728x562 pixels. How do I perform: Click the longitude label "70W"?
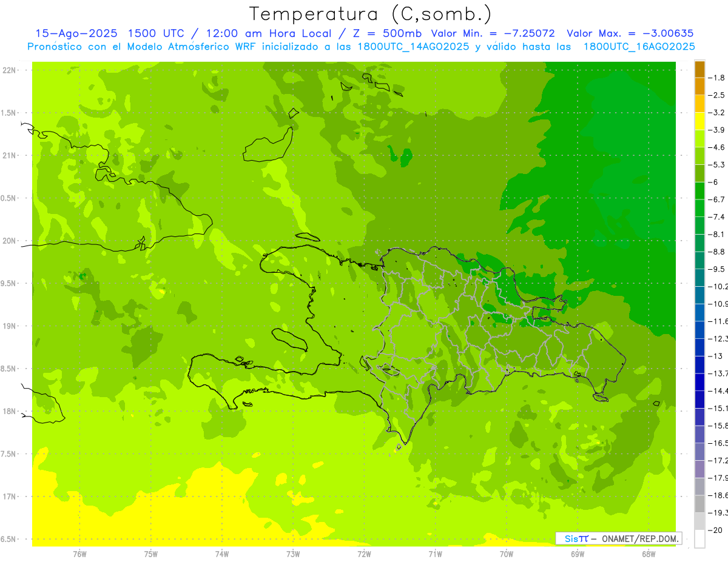pos(507,554)
